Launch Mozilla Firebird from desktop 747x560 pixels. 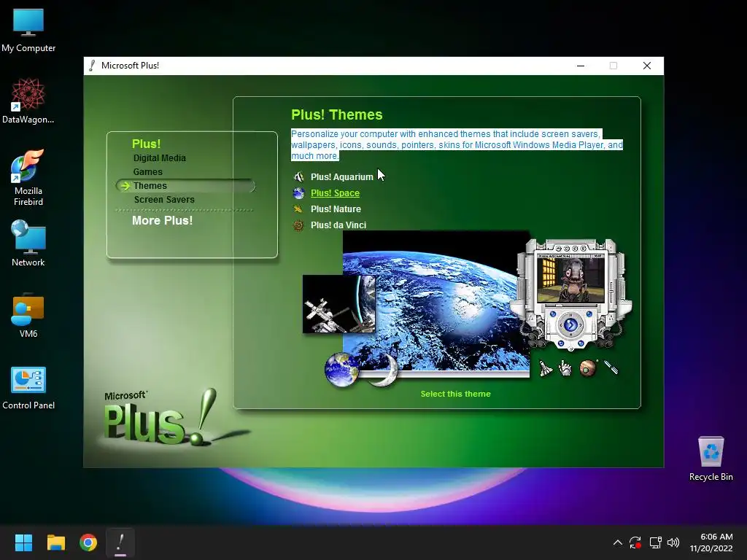pyautogui.click(x=28, y=178)
